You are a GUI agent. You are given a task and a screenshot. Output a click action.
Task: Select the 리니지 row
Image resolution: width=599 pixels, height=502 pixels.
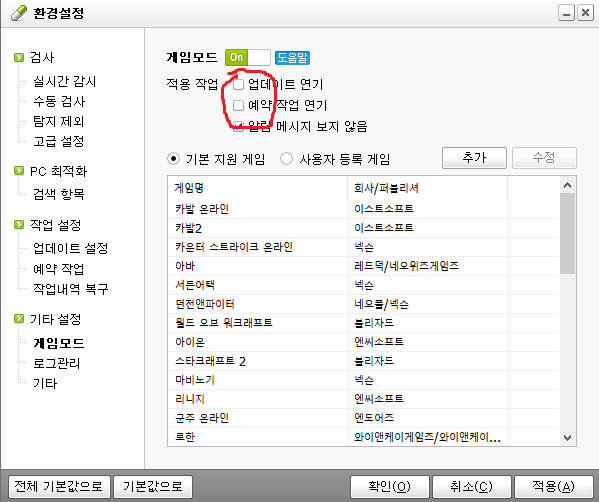(364, 399)
